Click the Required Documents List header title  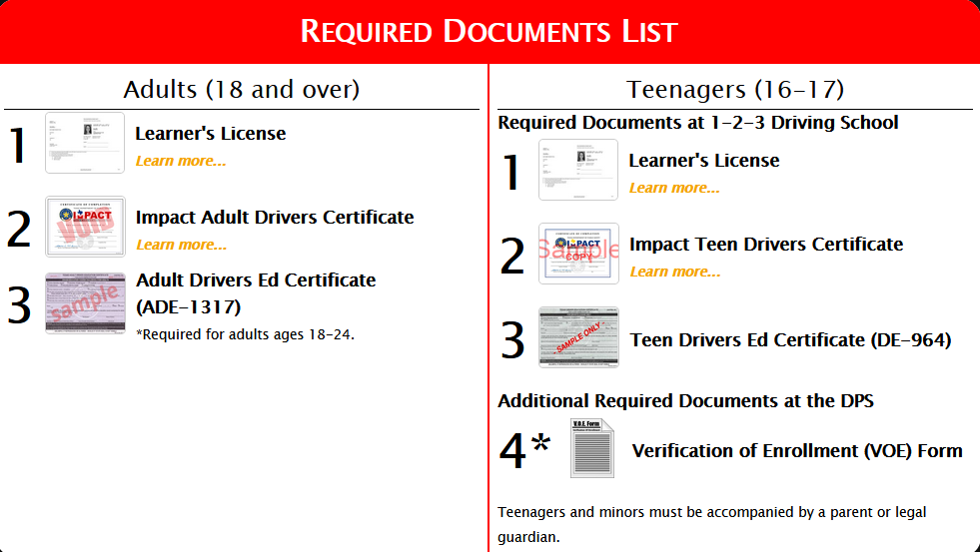[490, 31]
